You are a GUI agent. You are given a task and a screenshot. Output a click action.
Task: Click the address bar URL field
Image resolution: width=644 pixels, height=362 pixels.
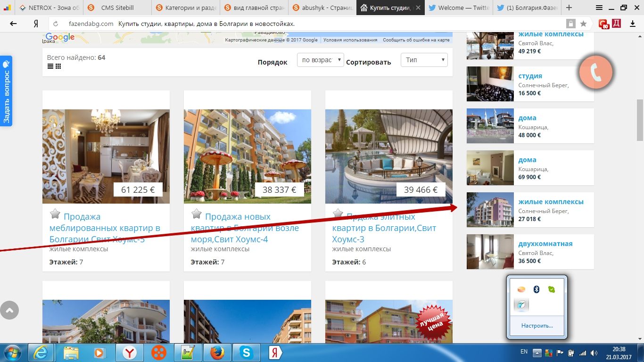pos(306,24)
